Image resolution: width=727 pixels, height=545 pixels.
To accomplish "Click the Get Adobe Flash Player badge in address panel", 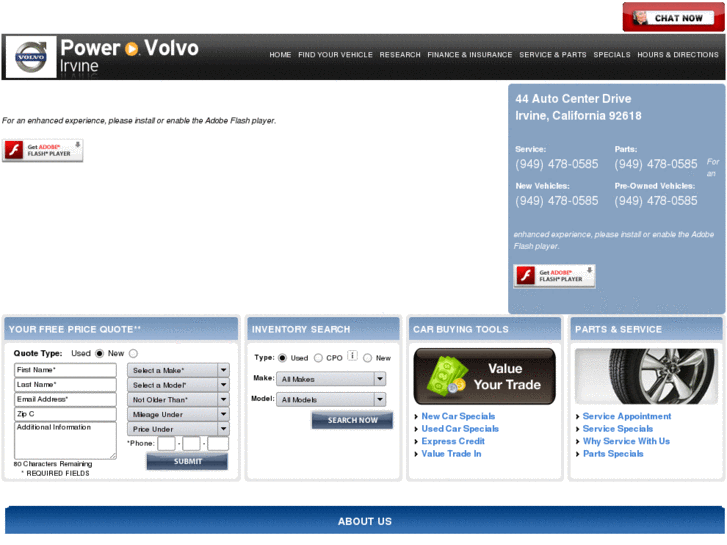I will (x=554, y=276).
